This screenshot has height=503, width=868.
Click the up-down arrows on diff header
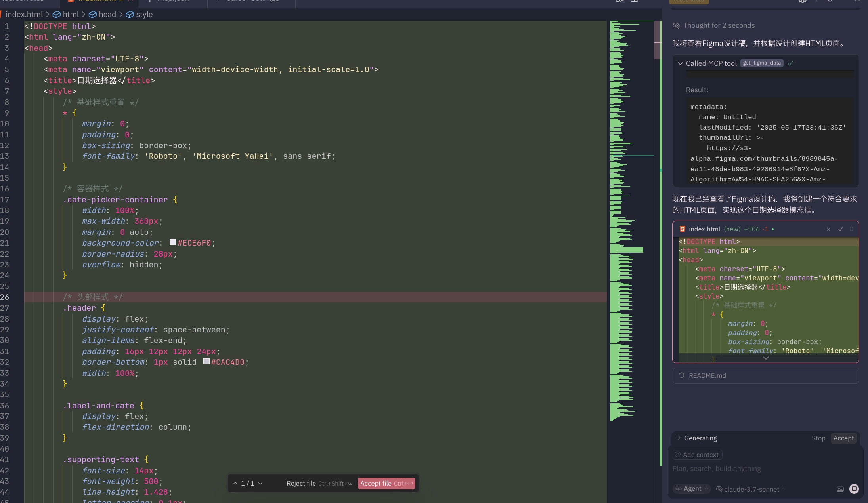coord(851,229)
